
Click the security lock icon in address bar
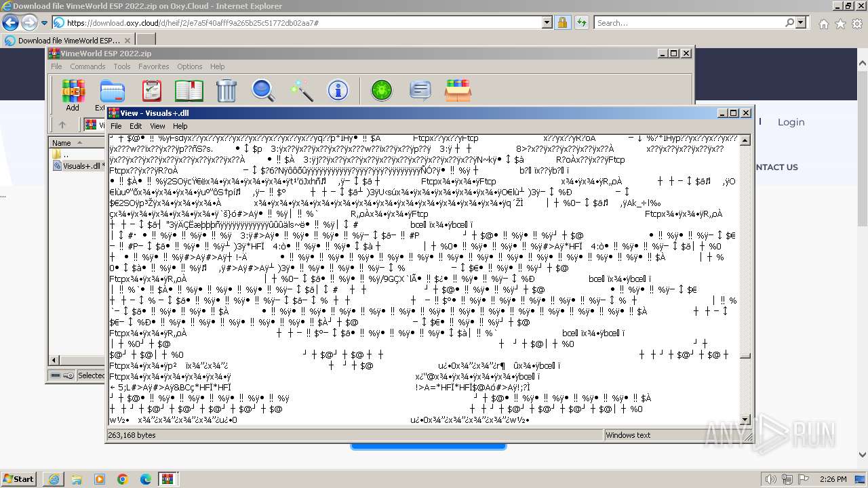click(x=562, y=22)
